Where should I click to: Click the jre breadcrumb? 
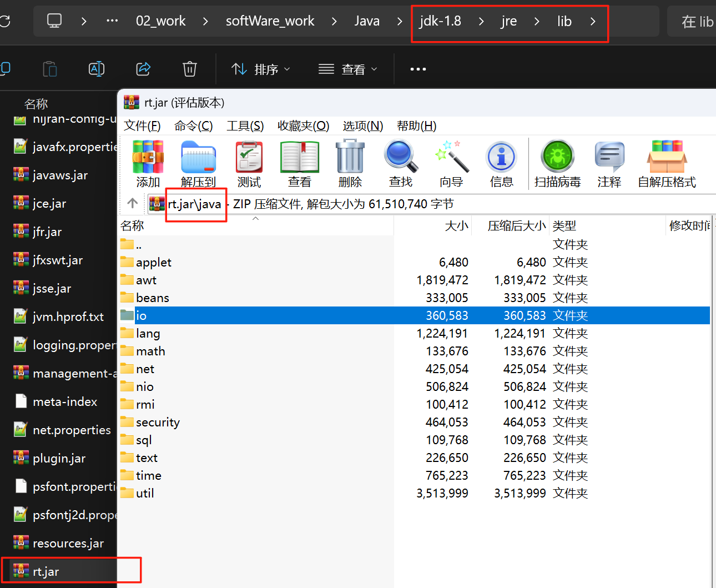(509, 21)
